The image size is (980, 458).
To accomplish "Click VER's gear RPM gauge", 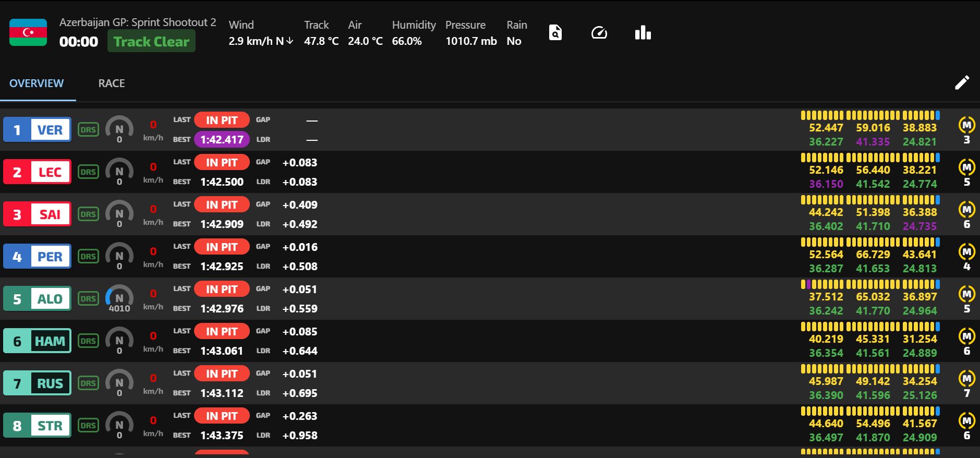I will point(119,129).
